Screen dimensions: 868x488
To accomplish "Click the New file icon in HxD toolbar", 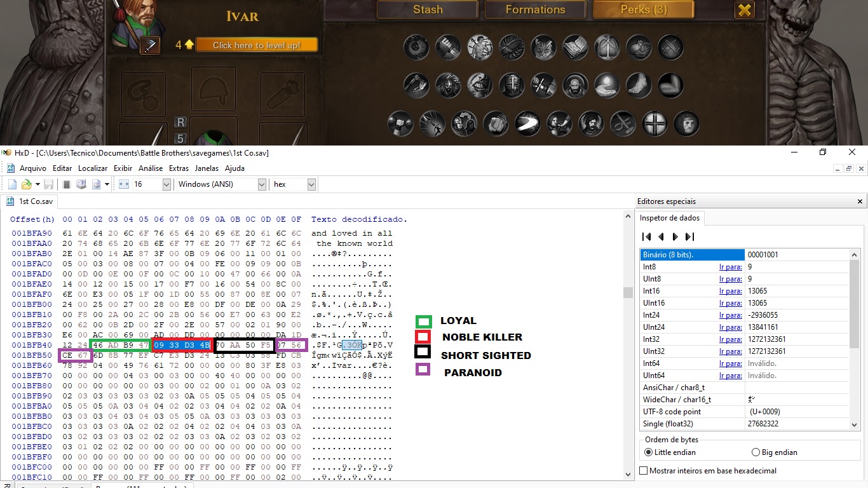I will (x=12, y=184).
